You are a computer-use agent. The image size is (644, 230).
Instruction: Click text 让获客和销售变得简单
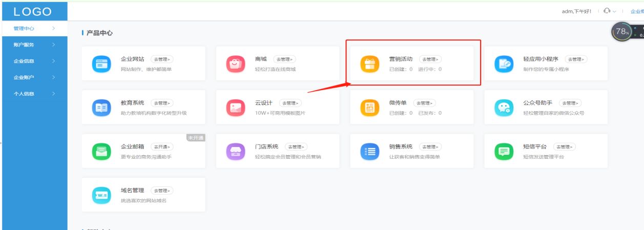click(414, 157)
